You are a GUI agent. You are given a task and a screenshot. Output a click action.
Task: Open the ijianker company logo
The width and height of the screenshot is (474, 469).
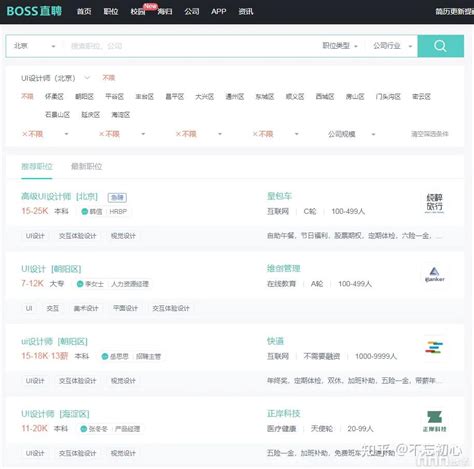click(434, 275)
